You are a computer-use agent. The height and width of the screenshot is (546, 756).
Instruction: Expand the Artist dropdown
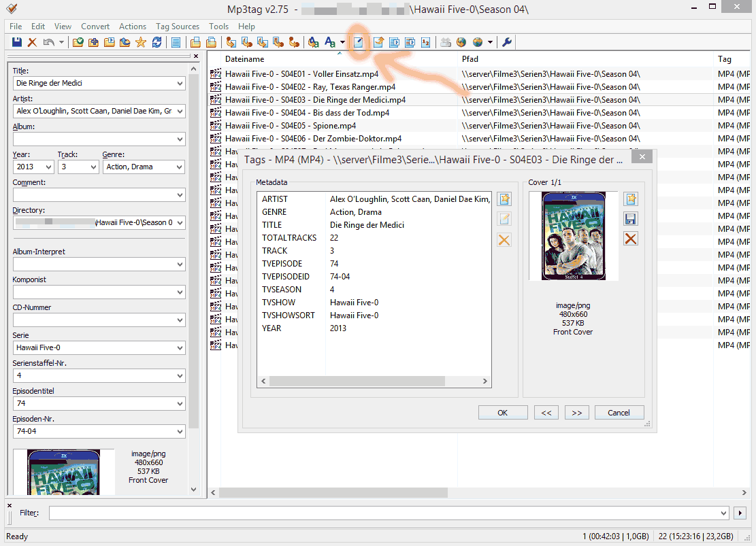click(180, 112)
